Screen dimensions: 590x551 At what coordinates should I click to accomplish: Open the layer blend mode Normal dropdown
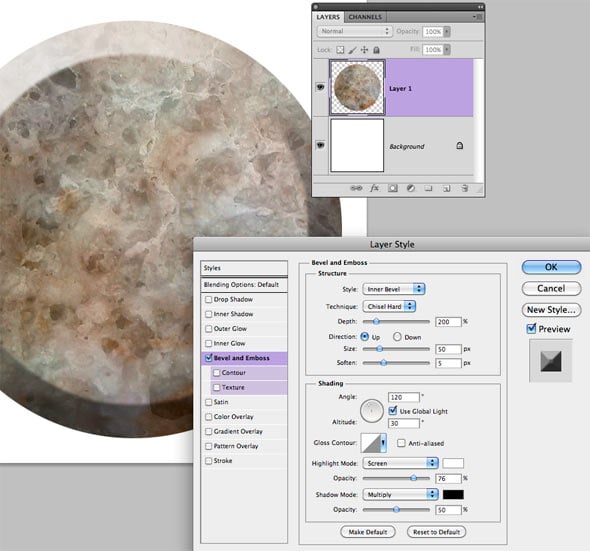click(354, 31)
